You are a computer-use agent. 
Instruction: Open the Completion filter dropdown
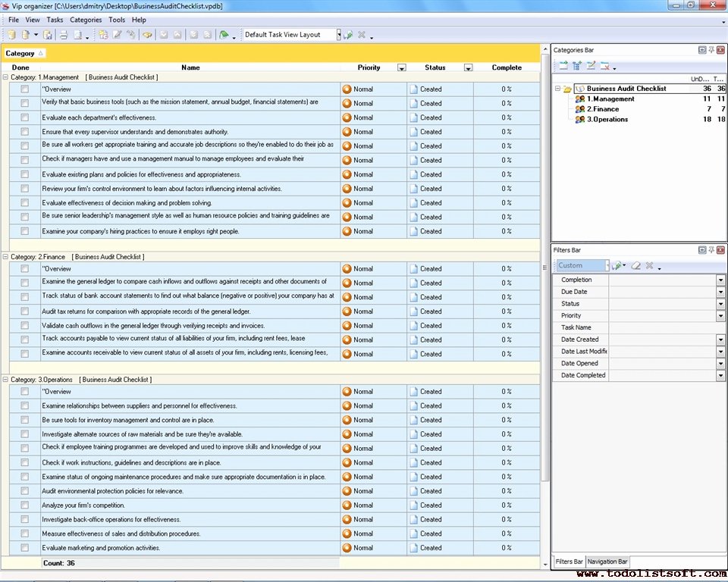click(x=720, y=280)
